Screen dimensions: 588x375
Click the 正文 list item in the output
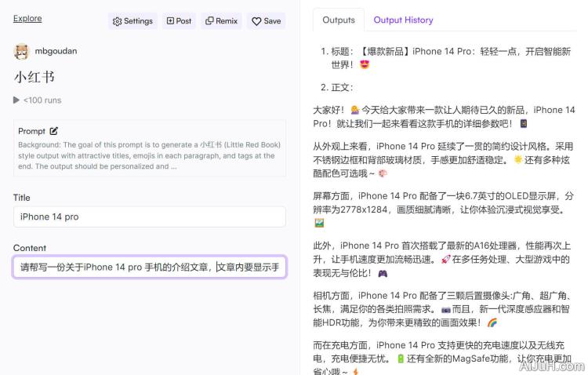coord(342,87)
